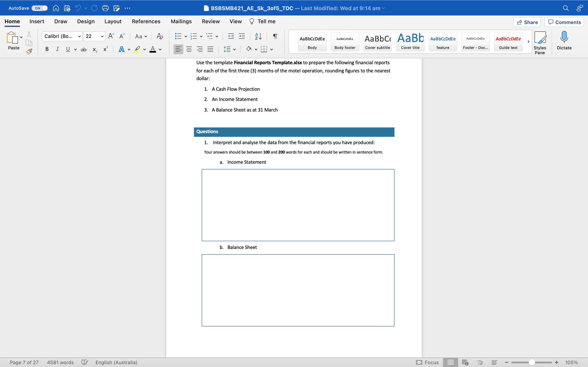Center align the paragraph
The image size is (588, 367).
coord(189,49)
